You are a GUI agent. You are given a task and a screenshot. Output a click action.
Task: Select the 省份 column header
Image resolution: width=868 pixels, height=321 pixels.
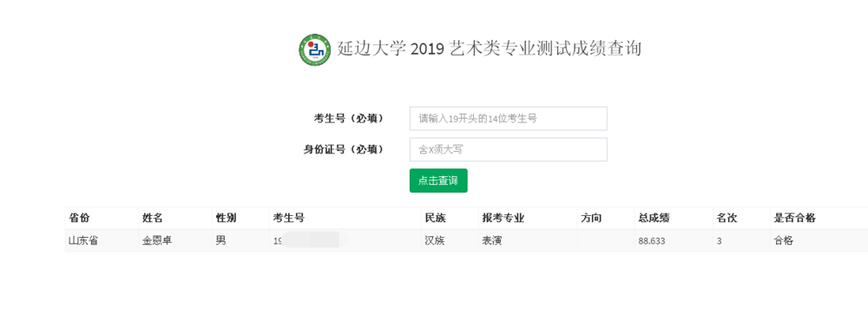(80, 218)
